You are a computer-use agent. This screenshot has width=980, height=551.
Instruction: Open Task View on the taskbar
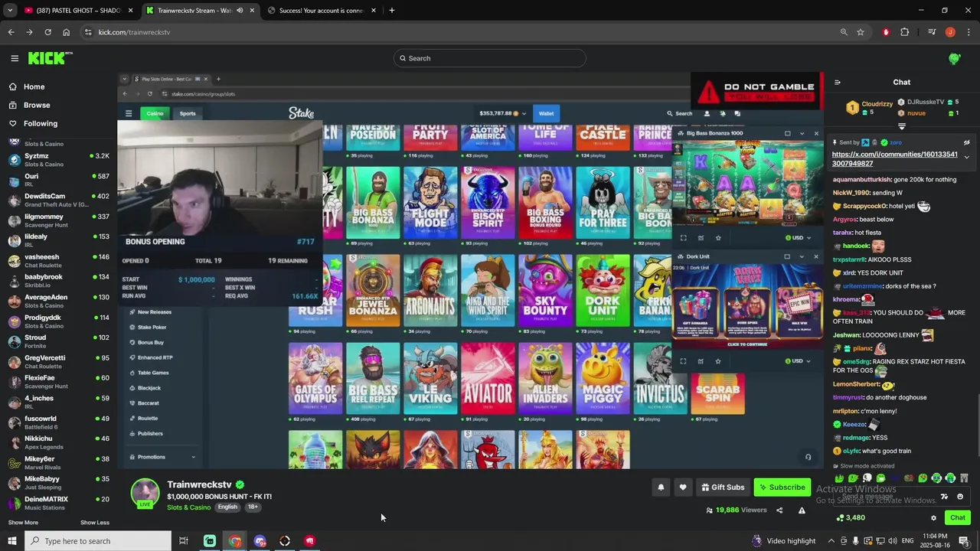point(184,541)
